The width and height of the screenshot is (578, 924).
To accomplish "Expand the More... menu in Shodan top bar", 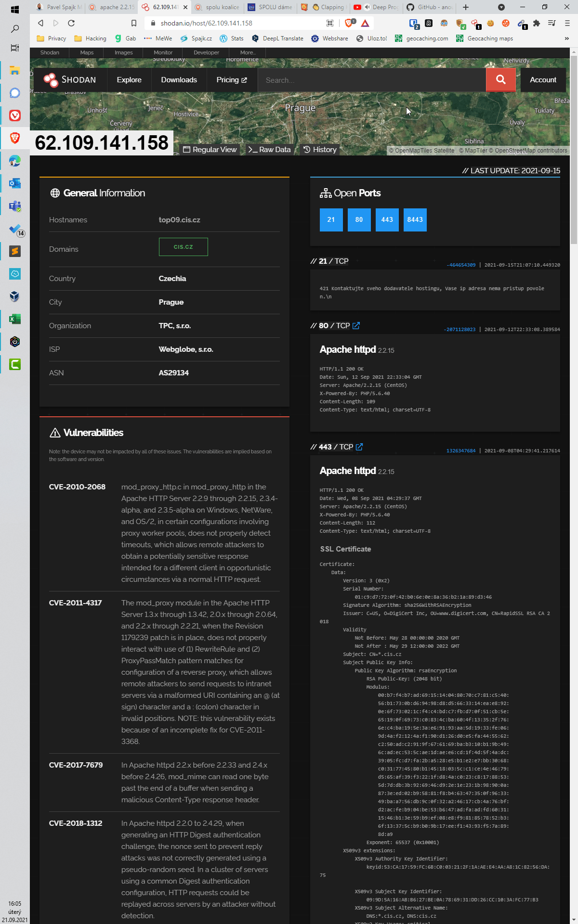I will coord(248,52).
